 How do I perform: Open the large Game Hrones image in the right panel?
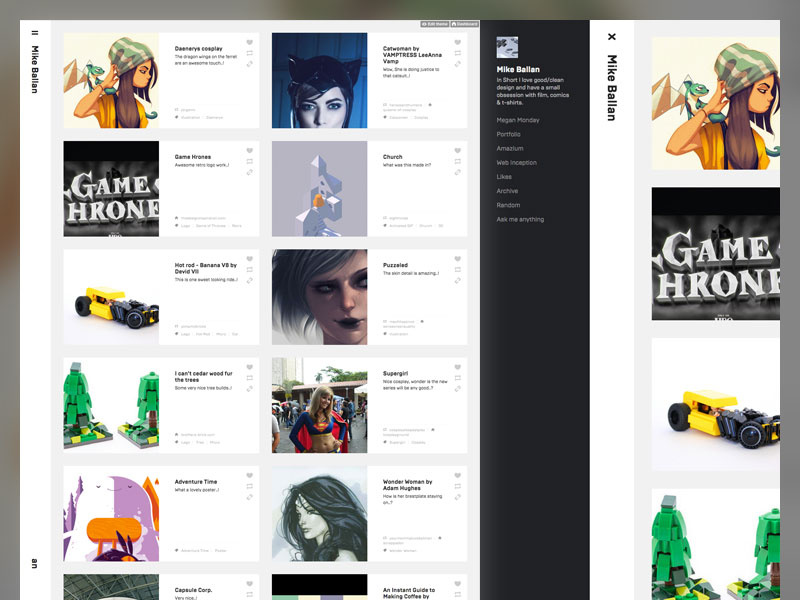click(x=715, y=254)
